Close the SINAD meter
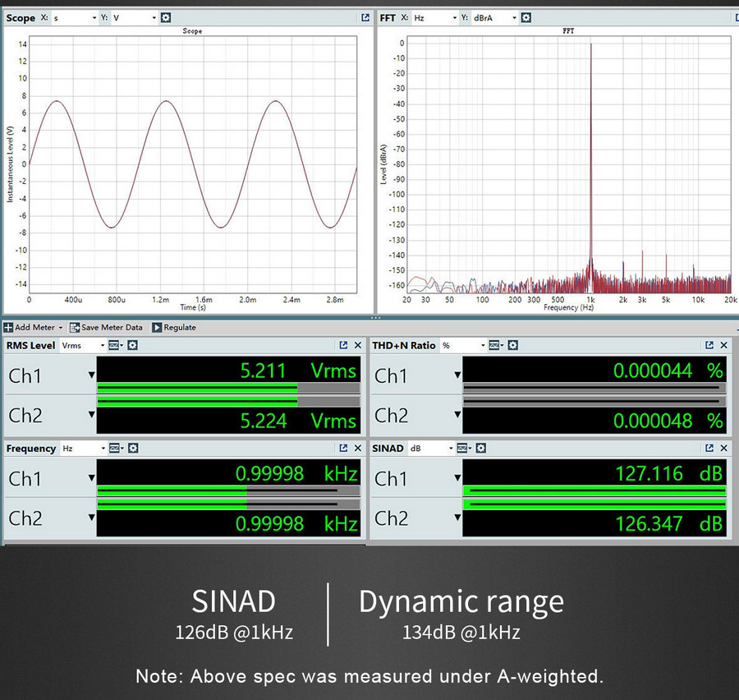 [x=724, y=448]
